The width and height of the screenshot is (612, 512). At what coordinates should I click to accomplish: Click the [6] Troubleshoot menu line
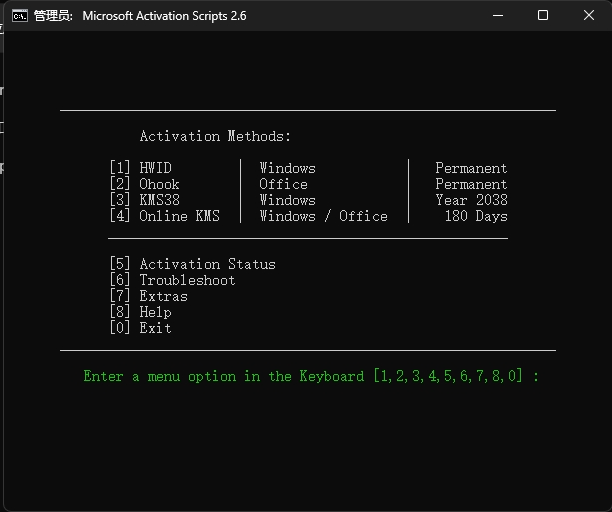[x=172, y=280]
